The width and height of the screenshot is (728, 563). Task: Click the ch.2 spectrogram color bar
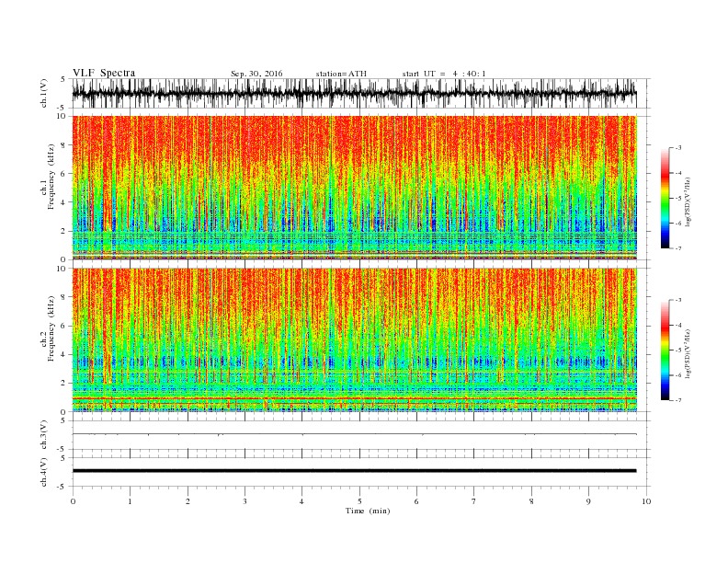coord(665,350)
